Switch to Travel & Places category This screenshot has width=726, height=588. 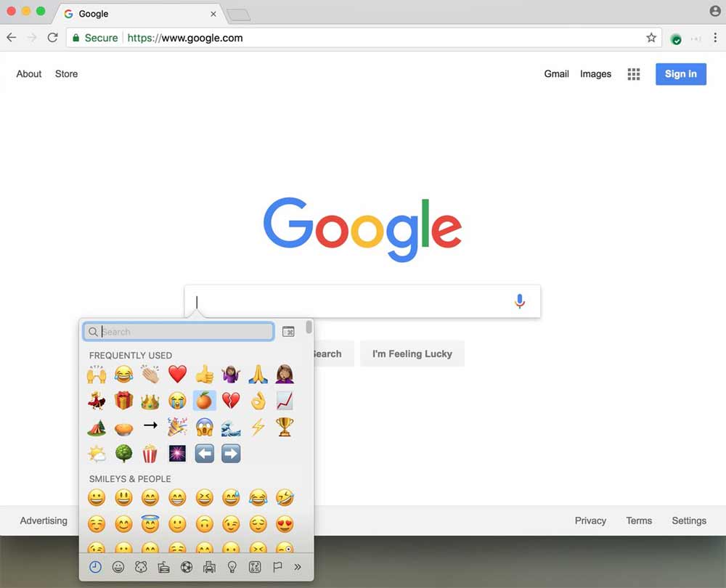(209, 567)
